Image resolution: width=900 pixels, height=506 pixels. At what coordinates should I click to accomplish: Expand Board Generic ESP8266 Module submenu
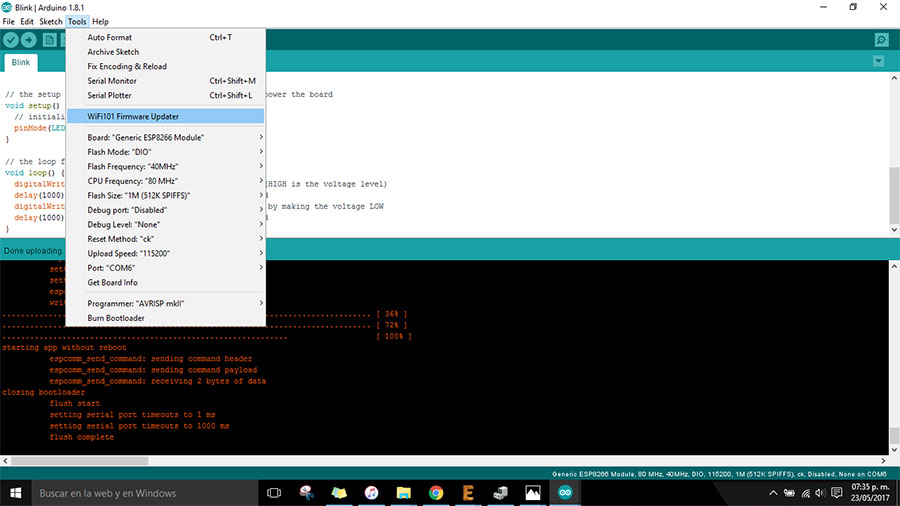pyautogui.click(x=166, y=138)
